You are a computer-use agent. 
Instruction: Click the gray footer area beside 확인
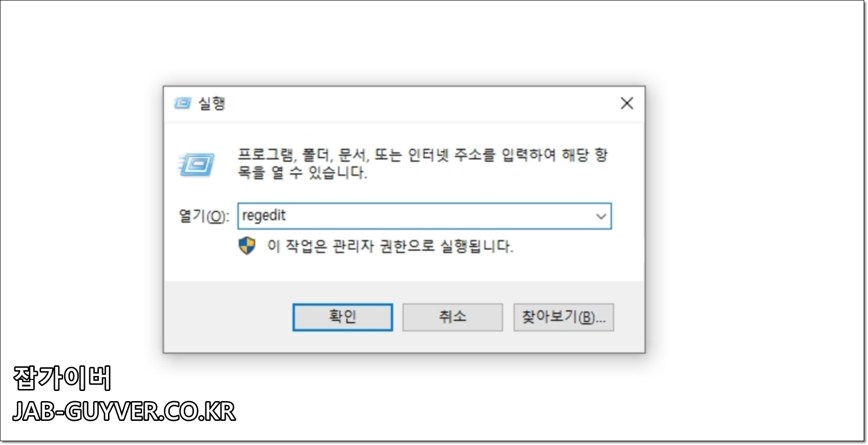coord(227,317)
